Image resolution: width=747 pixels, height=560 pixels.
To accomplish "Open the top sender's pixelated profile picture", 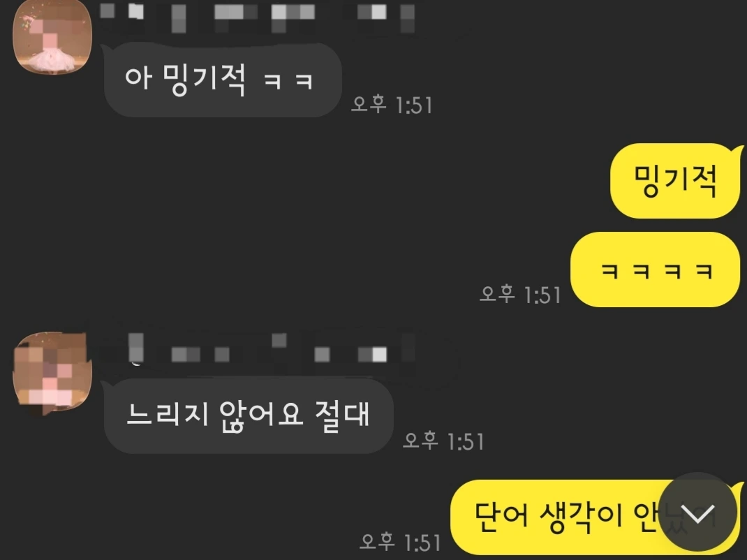I will (x=52, y=37).
